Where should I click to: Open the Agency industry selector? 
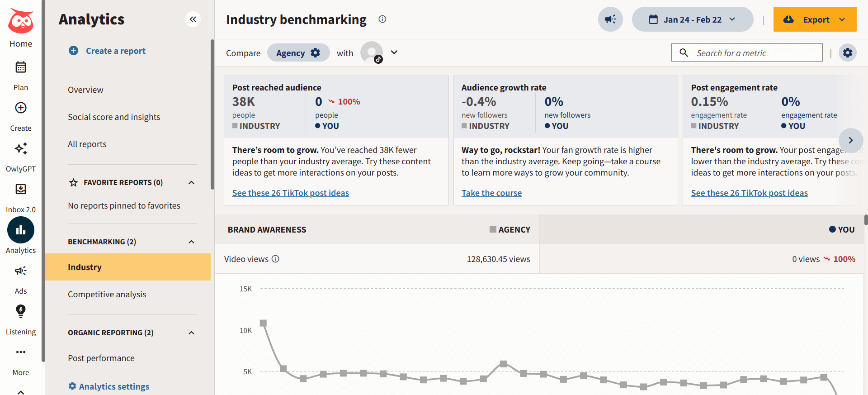tap(298, 52)
